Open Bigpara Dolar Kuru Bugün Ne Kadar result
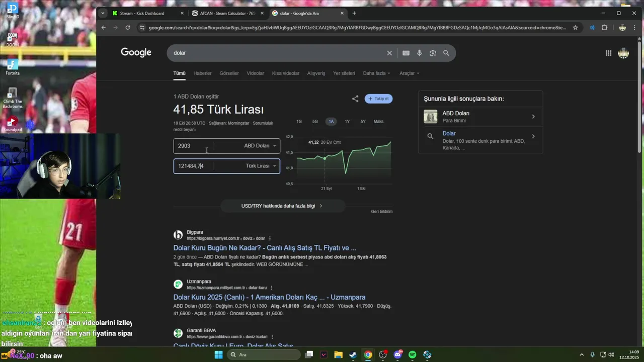The image size is (644, 362). tap(265, 248)
